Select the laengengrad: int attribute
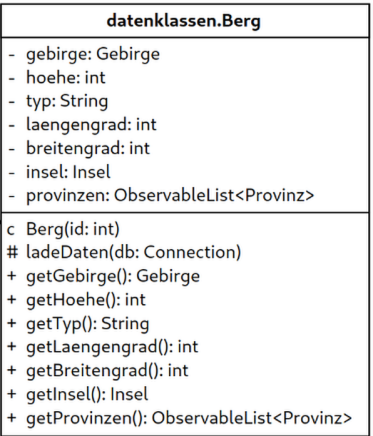Viewport: 373px width, 436px height. click(x=91, y=125)
